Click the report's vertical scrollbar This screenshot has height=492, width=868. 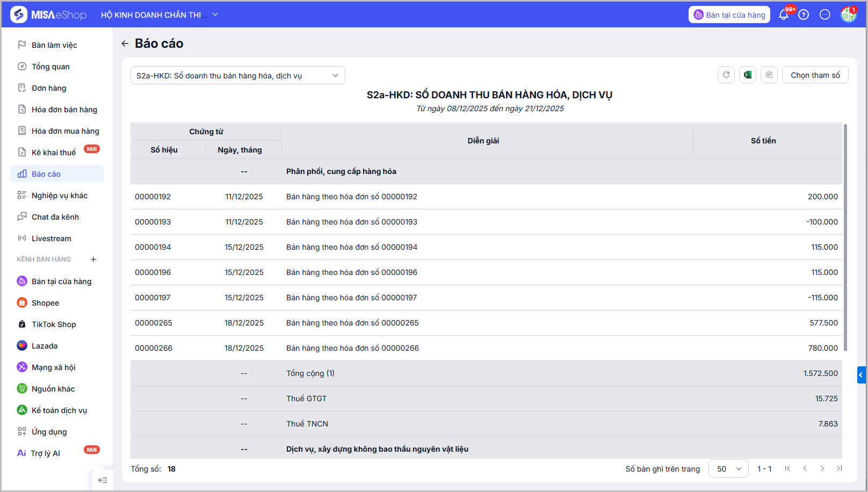tap(845, 236)
